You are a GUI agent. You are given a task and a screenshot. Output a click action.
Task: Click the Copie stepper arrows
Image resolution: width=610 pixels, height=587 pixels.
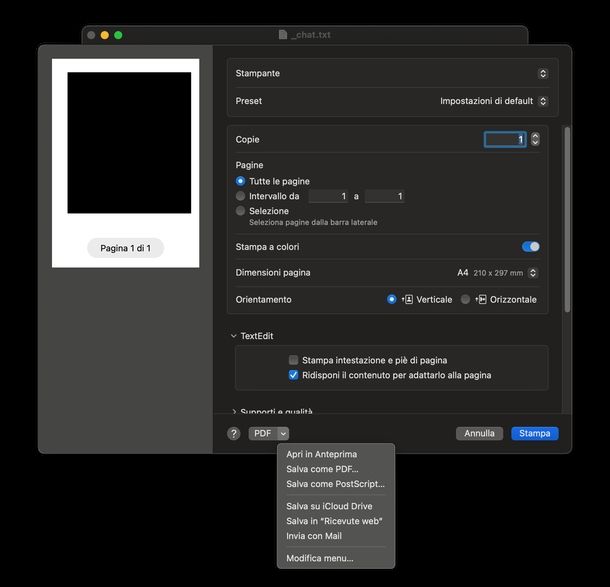tap(535, 139)
